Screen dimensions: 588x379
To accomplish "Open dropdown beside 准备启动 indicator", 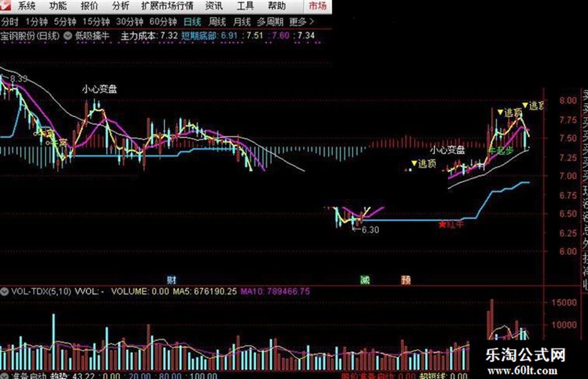I will [4, 376].
